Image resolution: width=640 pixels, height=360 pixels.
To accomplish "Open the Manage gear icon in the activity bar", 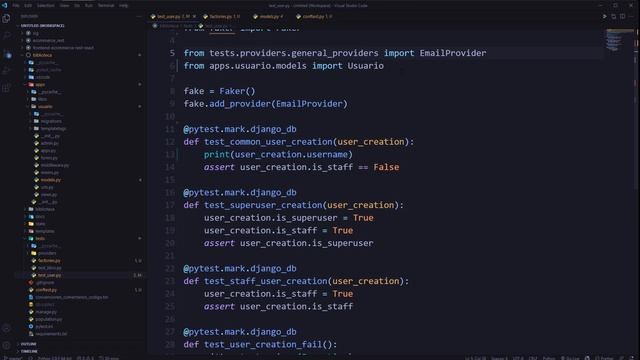I will 6,345.
